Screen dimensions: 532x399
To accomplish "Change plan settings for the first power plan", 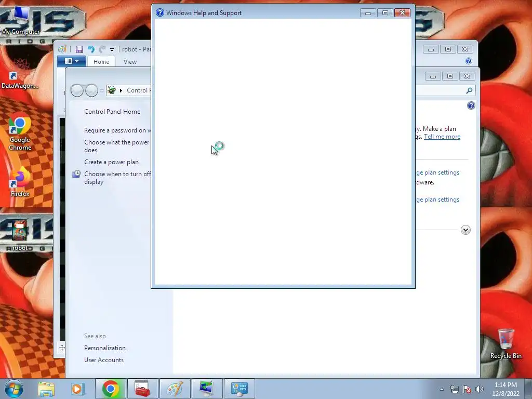I will click(x=437, y=172).
